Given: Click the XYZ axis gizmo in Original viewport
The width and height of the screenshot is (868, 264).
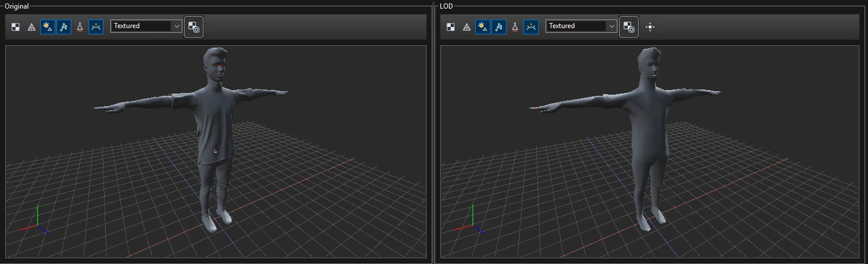Looking at the screenshot, I should pyautogui.click(x=34, y=221).
